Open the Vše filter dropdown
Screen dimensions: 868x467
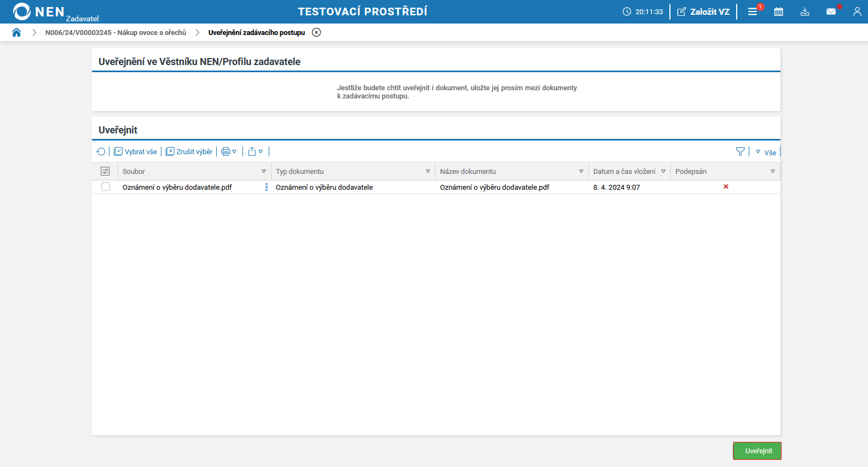(766, 152)
